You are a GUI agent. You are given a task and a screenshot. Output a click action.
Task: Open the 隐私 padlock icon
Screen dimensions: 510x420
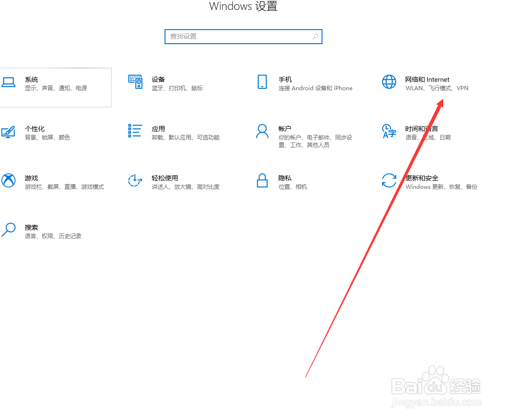pyautogui.click(x=262, y=180)
